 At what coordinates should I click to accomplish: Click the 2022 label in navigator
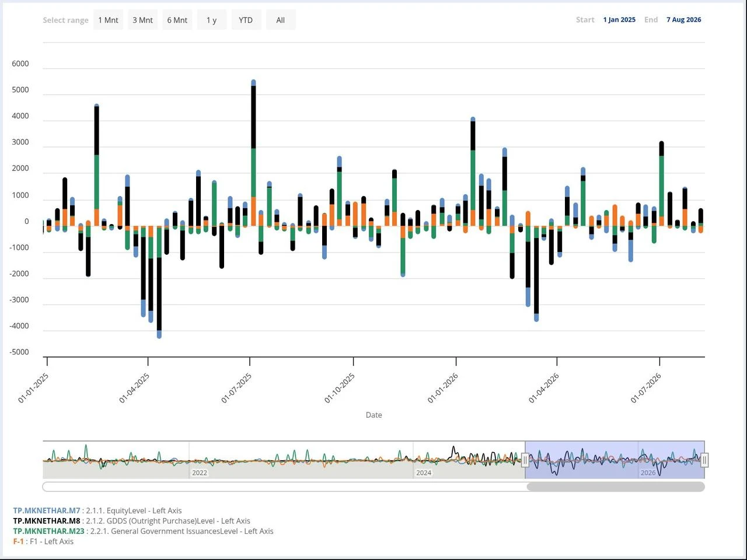(x=200, y=473)
